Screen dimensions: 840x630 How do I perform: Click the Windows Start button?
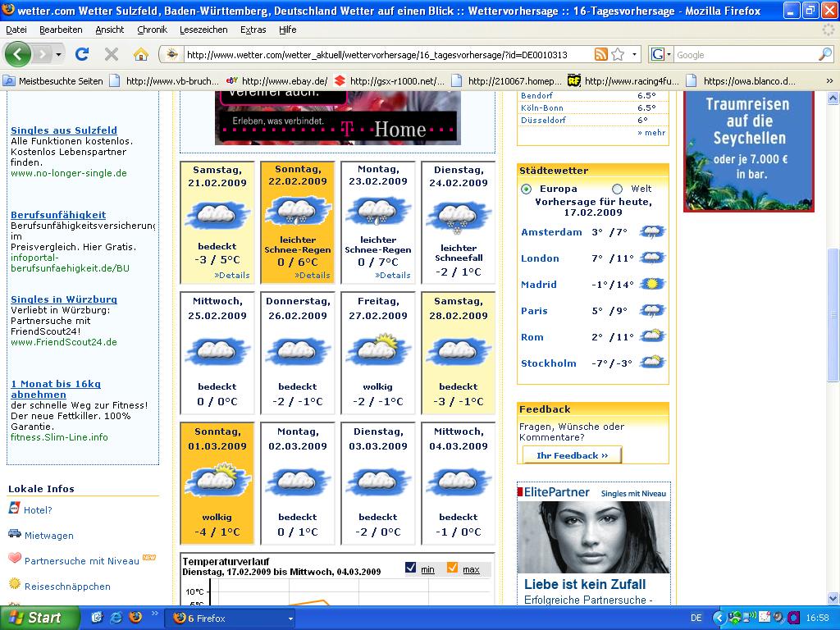coord(39,618)
